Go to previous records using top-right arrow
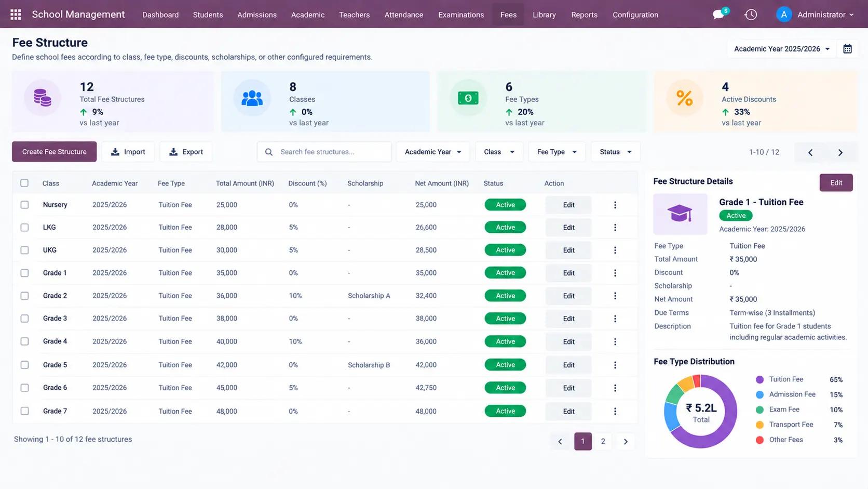This screenshot has width=868, height=489. [810, 152]
